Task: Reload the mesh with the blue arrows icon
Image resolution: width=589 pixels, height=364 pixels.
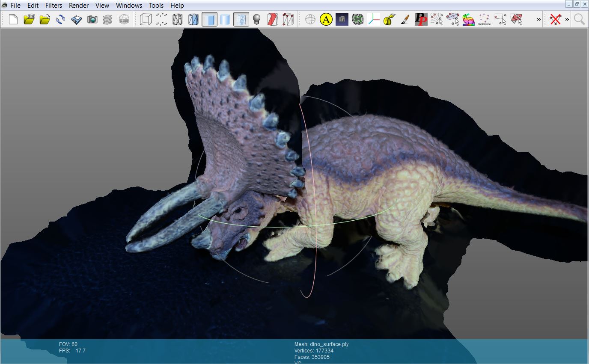Action: point(61,19)
